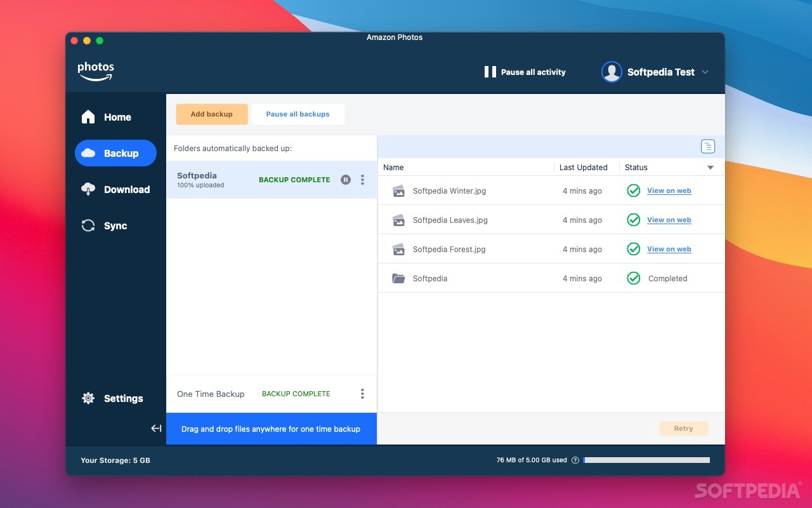
Task: Click the image icon for Softpedia Winter.jpg
Action: (x=398, y=191)
